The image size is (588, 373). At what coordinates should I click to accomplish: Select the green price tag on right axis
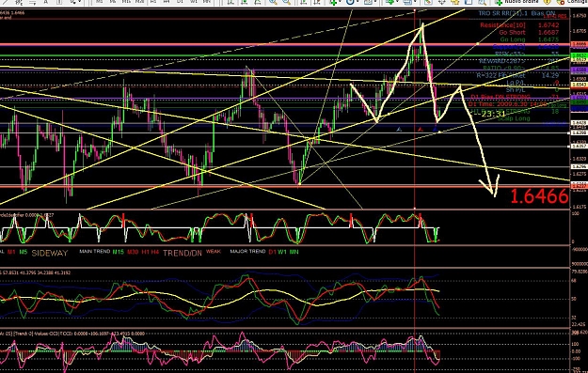coord(578,55)
